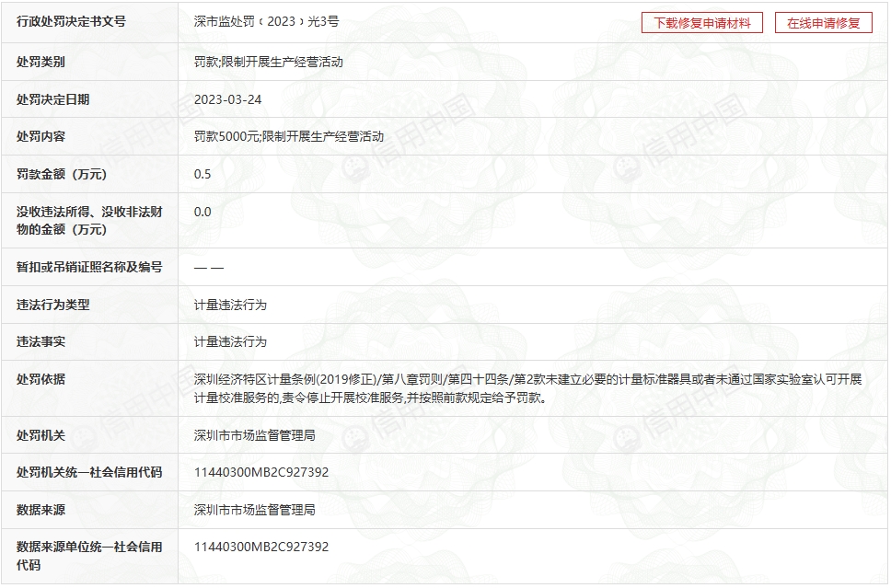Click the 处罚机关 value 深圳市市场监督管理局
Screen dimensions: 891x588
254,434
